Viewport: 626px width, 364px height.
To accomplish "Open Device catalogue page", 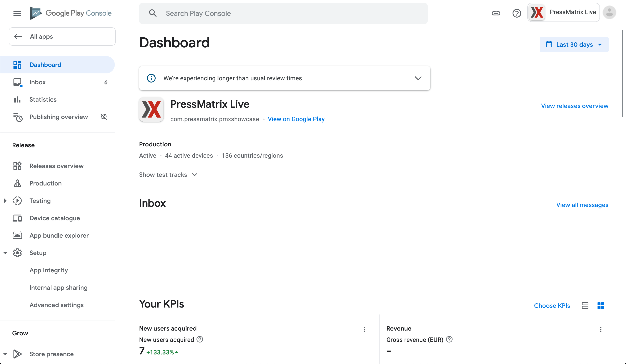I will pos(57,218).
